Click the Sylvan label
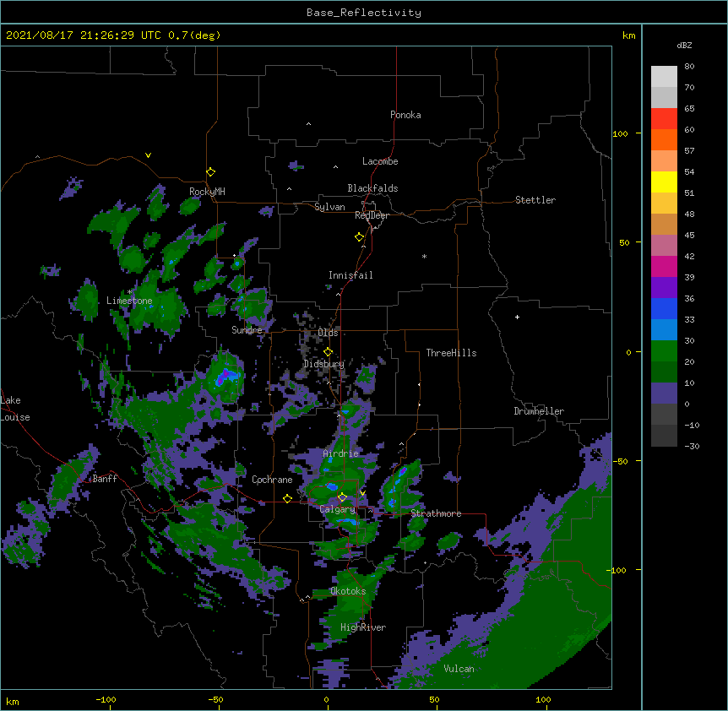This screenshot has width=728, height=711. 329,207
